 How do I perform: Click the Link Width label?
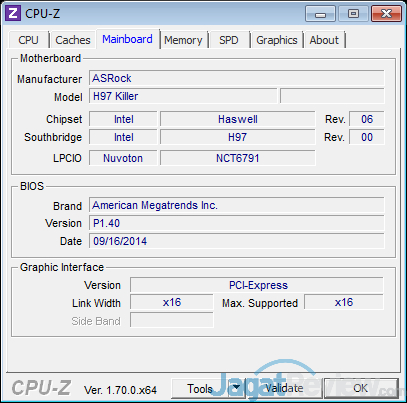click(96, 303)
